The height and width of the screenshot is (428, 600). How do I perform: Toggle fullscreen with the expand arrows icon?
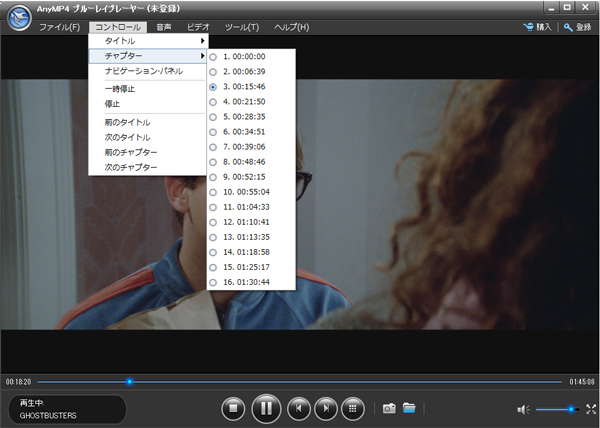click(x=591, y=409)
